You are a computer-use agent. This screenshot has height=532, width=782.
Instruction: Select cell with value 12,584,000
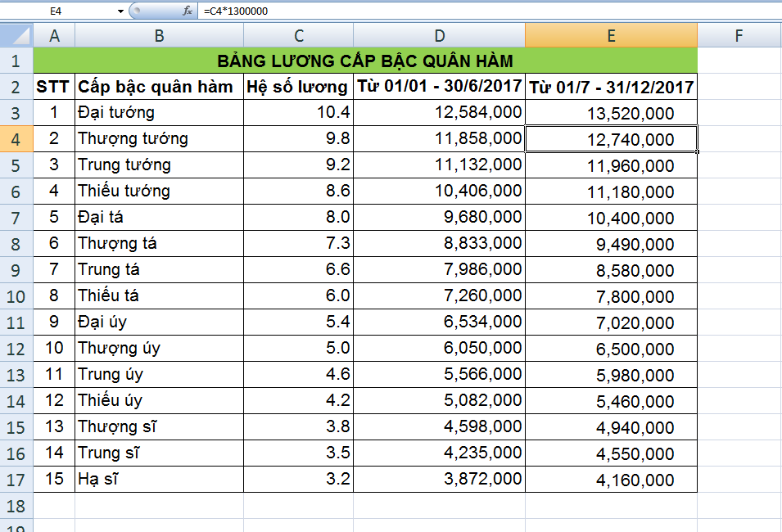439,113
